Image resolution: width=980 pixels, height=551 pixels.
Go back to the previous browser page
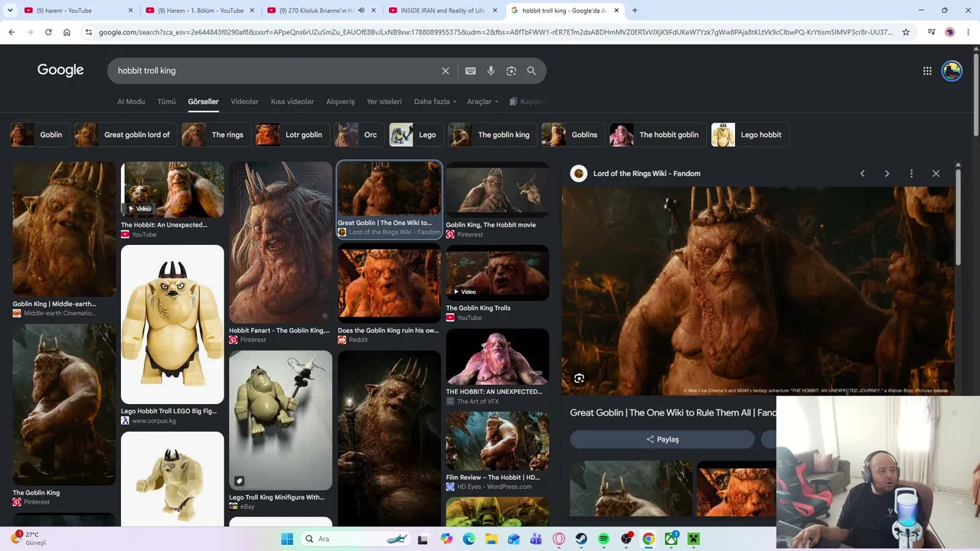11,32
